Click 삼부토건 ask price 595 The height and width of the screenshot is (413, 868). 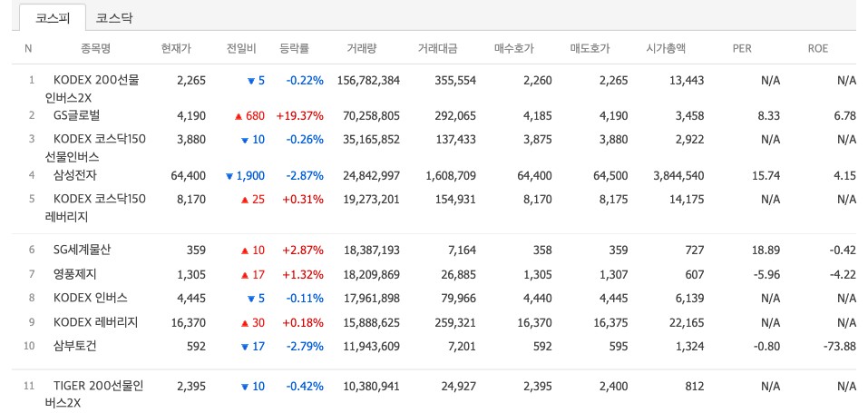(x=619, y=346)
